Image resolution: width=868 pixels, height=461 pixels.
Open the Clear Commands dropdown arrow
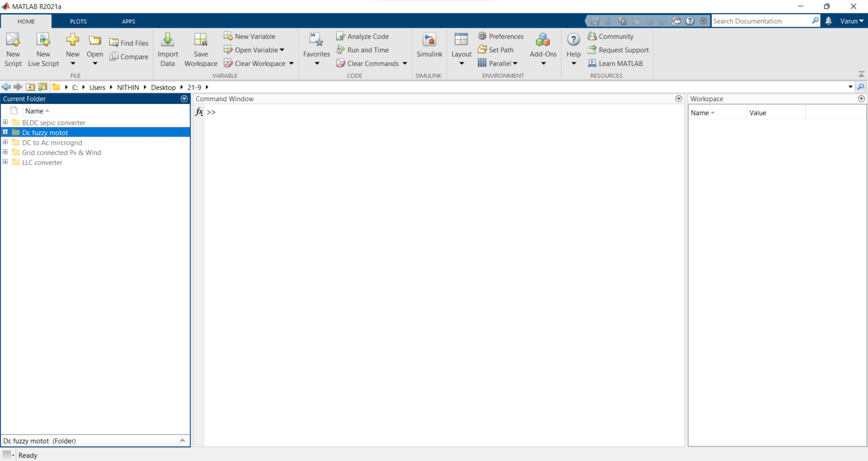[x=405, y=63]
